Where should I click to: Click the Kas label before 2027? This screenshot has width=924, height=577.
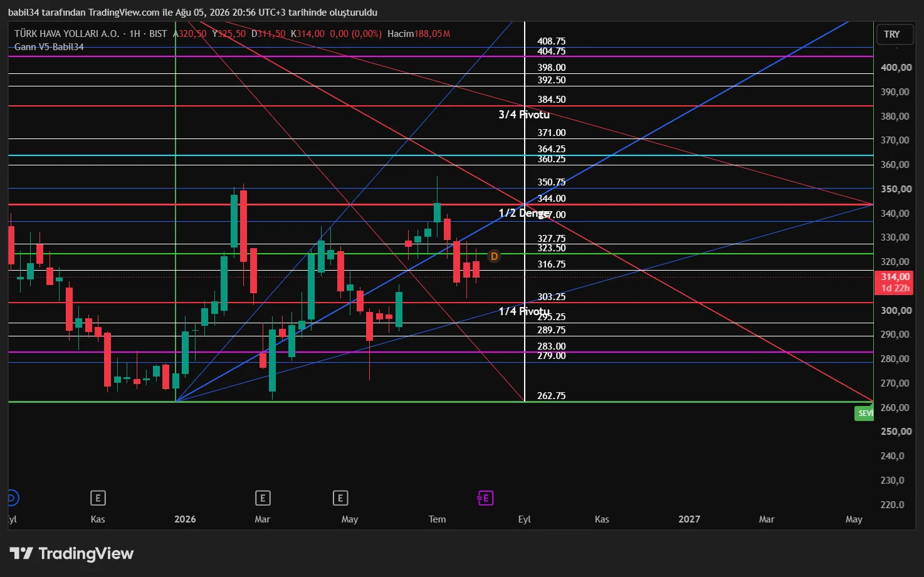tap(602, 519)
